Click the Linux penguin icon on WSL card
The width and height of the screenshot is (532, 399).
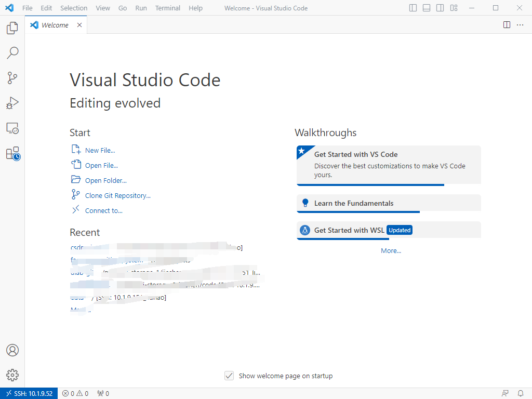(304, 230)
